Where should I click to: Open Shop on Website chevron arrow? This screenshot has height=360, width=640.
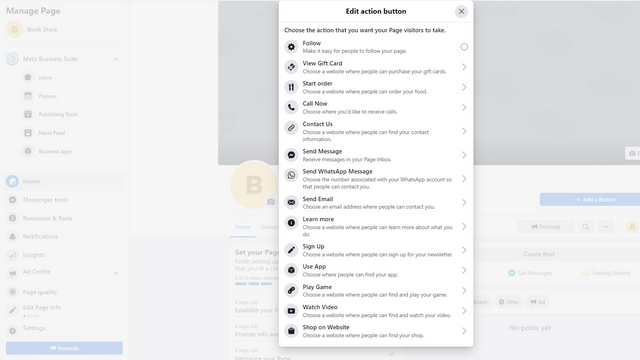coord(464,331)
